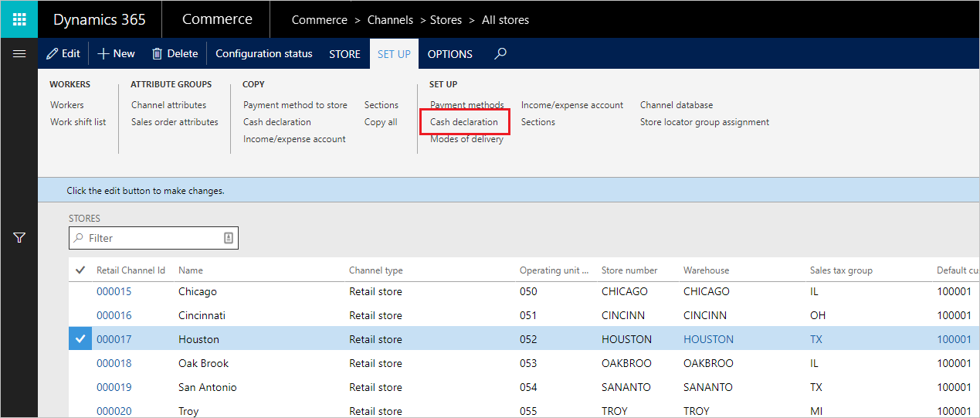Delete the selected store
This screenshot has width=980, height=418.
point(175,53)
